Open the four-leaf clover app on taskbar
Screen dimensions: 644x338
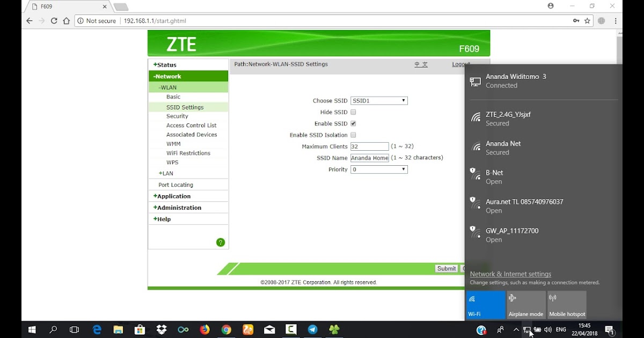point(334,330)
